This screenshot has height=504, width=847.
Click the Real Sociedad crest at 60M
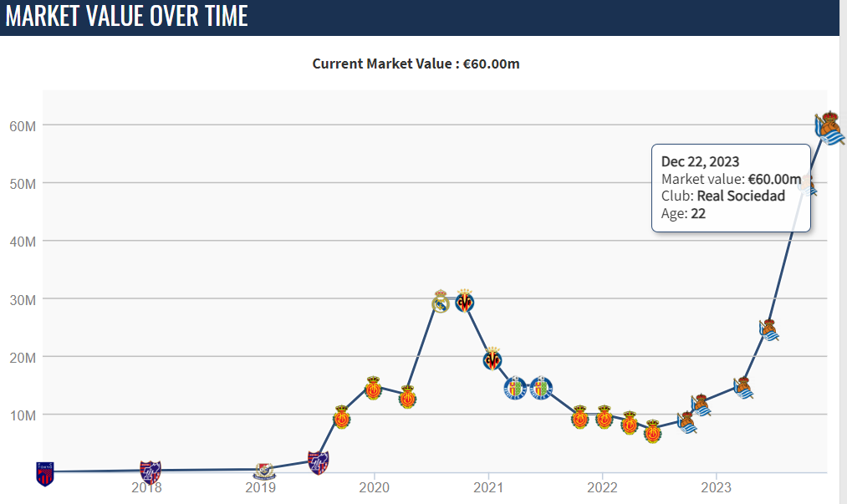click(x=829, y=127)
